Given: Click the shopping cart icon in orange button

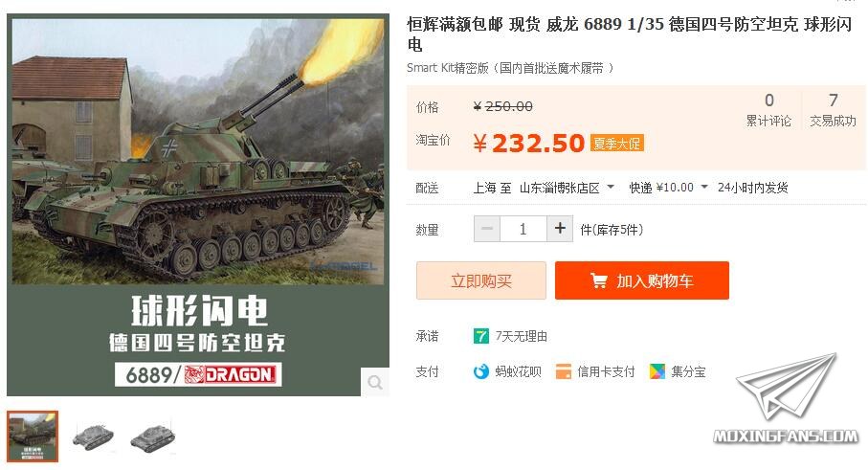Looking at the screenshot, I should pyautogui.click(x=598, y=280).
